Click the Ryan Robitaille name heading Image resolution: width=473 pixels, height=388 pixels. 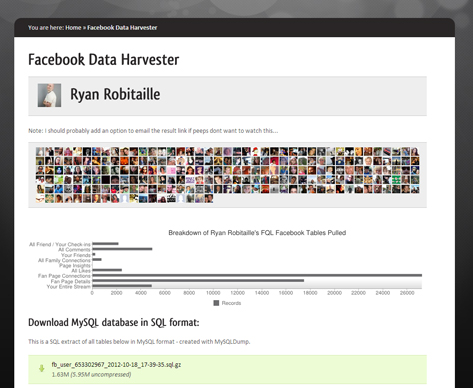coord(115,94)
